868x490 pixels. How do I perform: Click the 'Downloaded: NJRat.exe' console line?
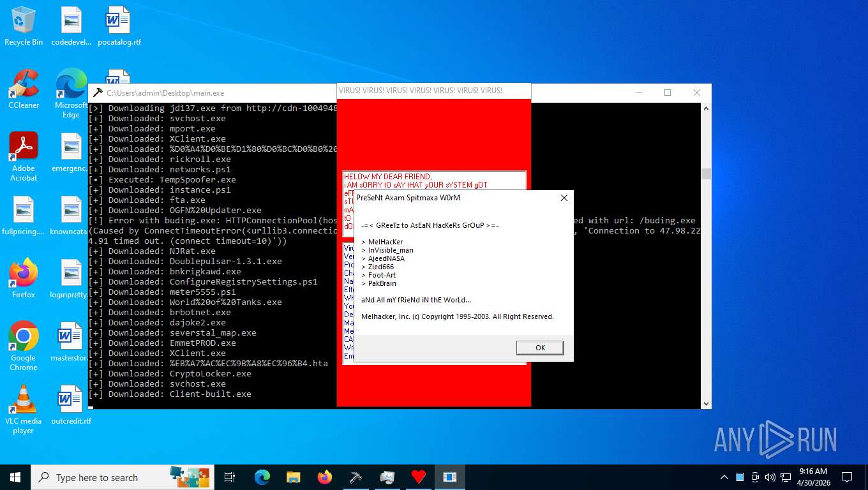(153, 251)
